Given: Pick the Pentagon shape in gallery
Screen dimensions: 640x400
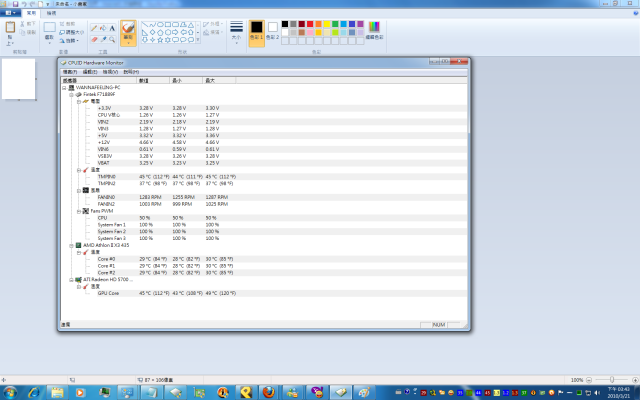Looking at the screenshot, I should [x=160, y=32].
